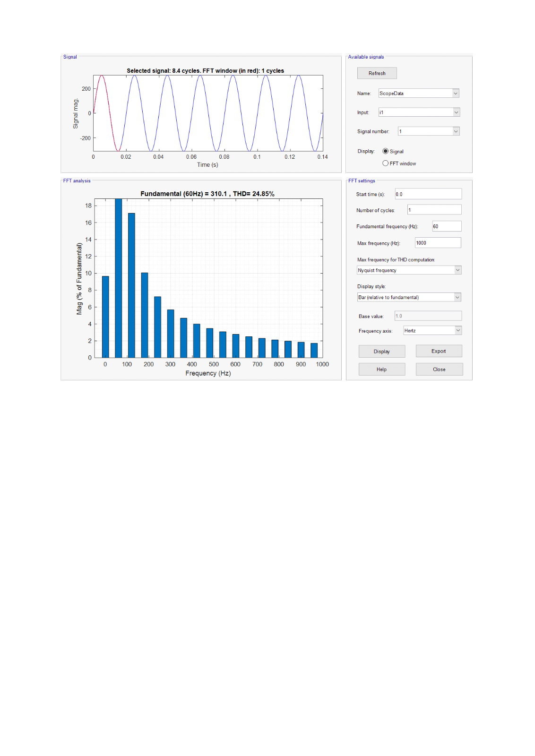Click the Export button
Viewport: 535px width, 756px height.
pyautogui.click(x=439, y=351)
